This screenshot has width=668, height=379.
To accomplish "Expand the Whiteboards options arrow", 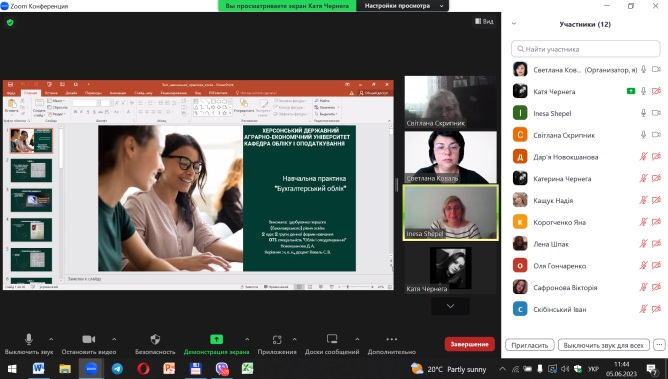I will pyautogui.click(x=357, y=339).
